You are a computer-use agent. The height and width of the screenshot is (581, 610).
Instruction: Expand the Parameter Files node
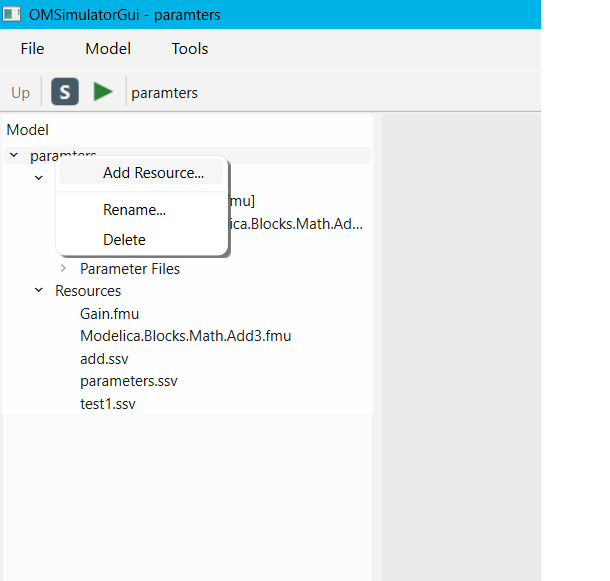pos(63,268)
